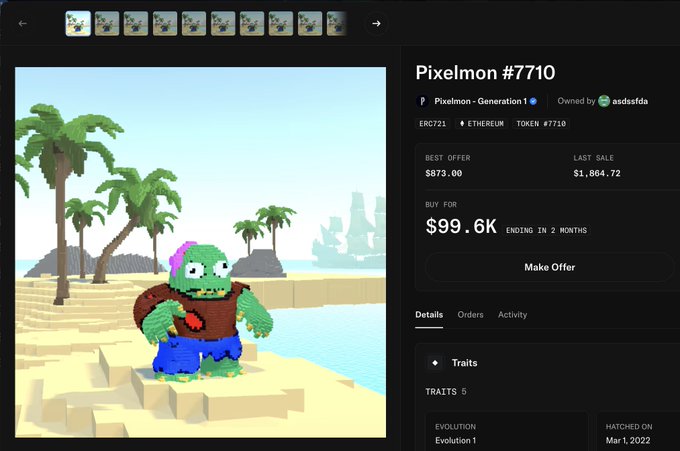Image resolution: width=680 pixels, height=451 pixels.
Task: Click the Traits diamond icon
Action: [435, 363]
